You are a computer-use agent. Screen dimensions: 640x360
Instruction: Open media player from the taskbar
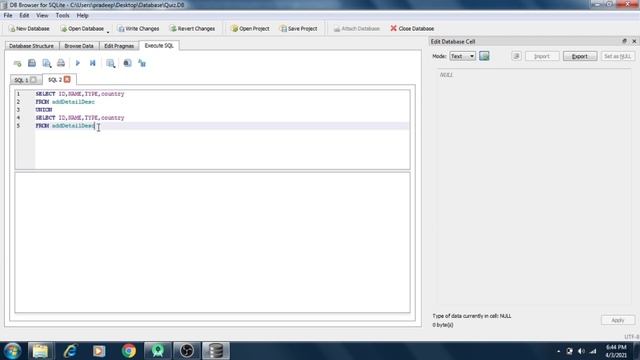(99, 351)
